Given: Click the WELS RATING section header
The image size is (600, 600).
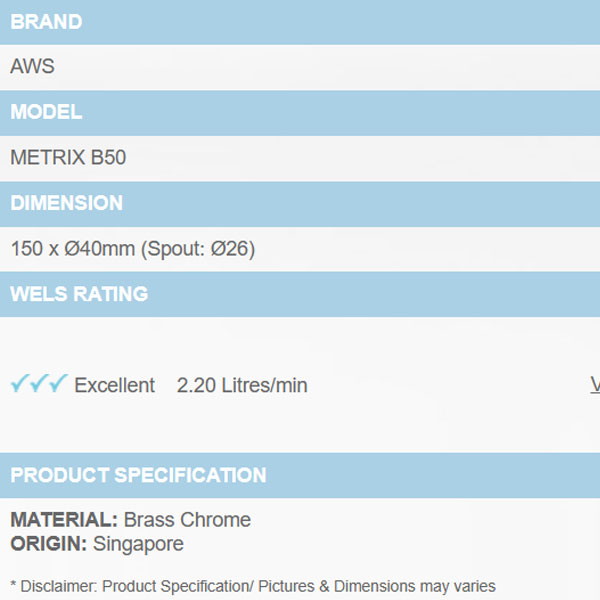Looking at the screenshot, I should [x=79, y=294].
